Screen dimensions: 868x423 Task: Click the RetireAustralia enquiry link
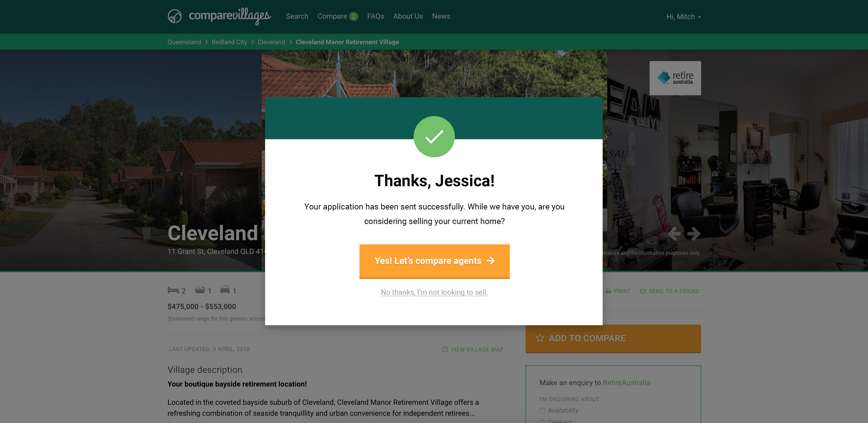coord(626,383)
